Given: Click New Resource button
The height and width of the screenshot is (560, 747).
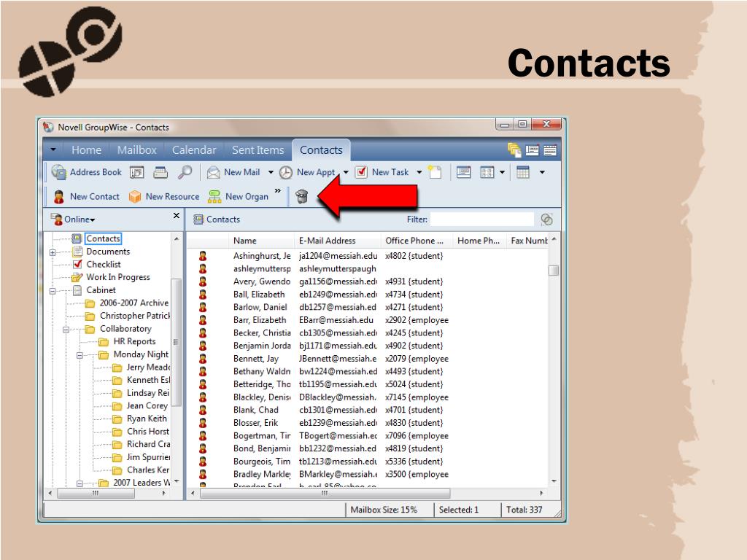Looking at the screenshot, I should tap(164, 196).
